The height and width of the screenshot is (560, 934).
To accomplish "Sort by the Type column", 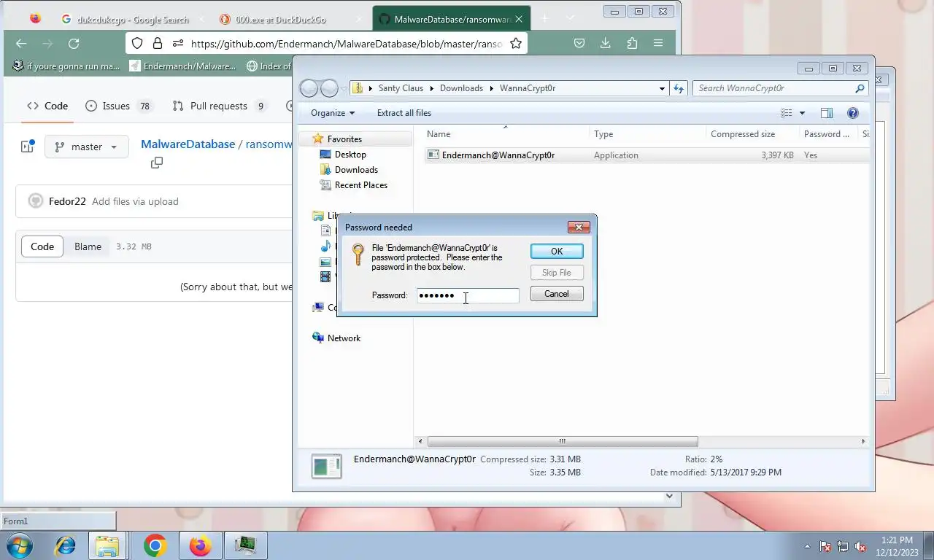I will [x=647, y=134].
